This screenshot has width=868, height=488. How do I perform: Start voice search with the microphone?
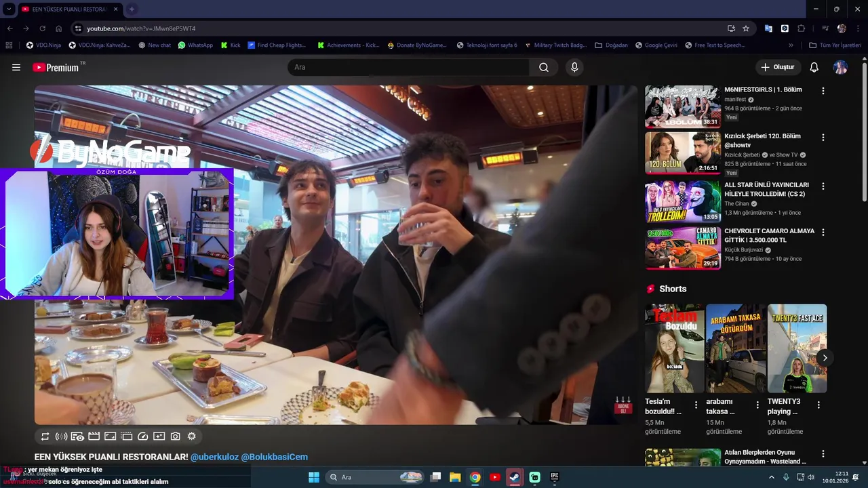point(574,67)
